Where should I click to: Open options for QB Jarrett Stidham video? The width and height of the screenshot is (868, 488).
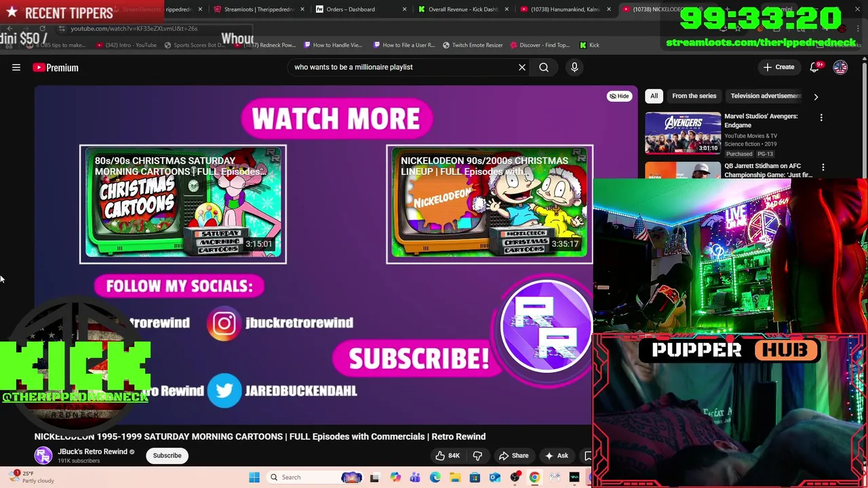(823, 167)
